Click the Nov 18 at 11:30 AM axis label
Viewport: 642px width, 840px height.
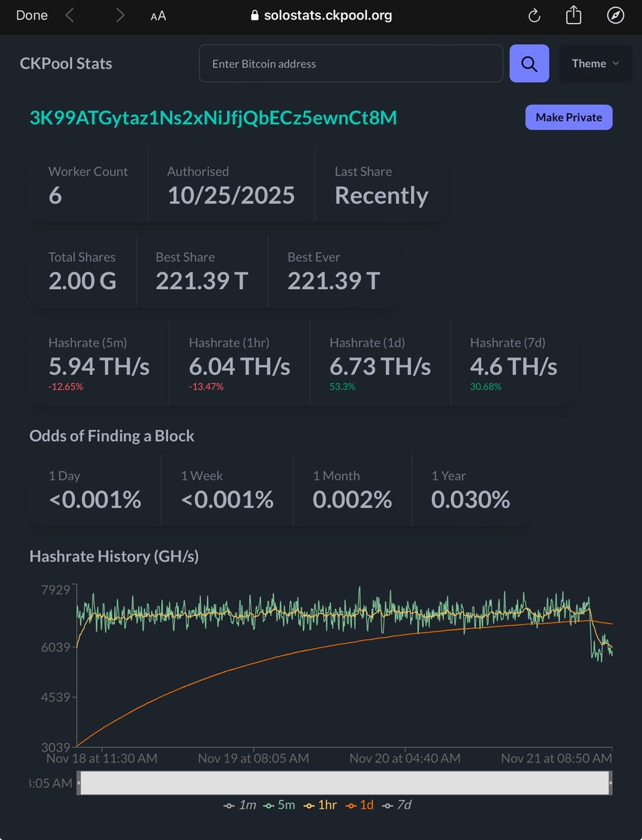[102, 758]
